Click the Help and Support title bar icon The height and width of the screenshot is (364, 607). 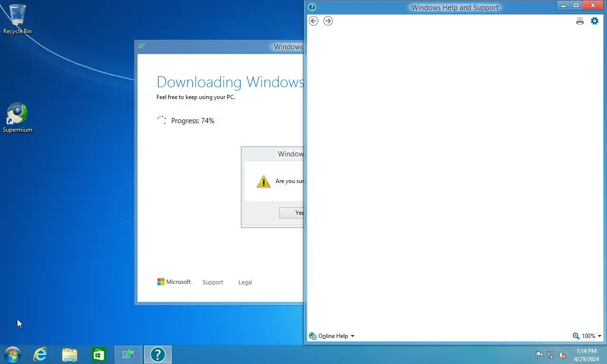[312, 7]
